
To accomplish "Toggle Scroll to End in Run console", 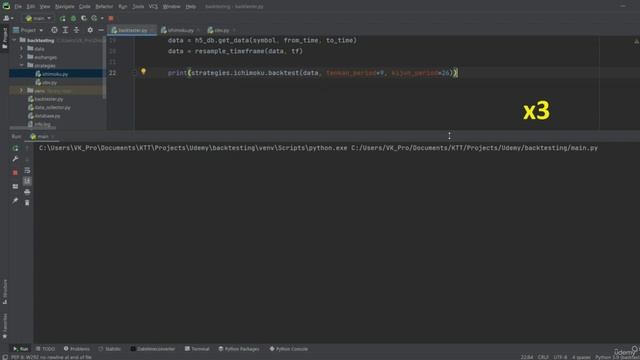I will [27, 181].
